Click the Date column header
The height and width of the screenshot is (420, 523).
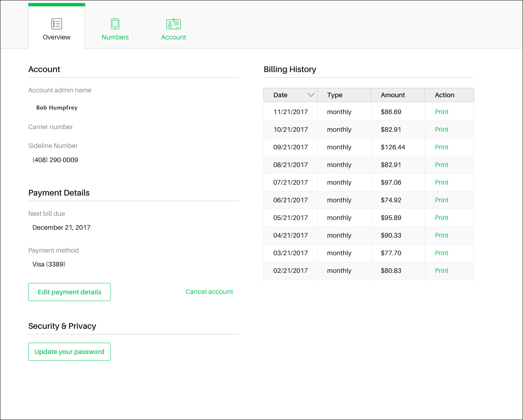(290, 95)
